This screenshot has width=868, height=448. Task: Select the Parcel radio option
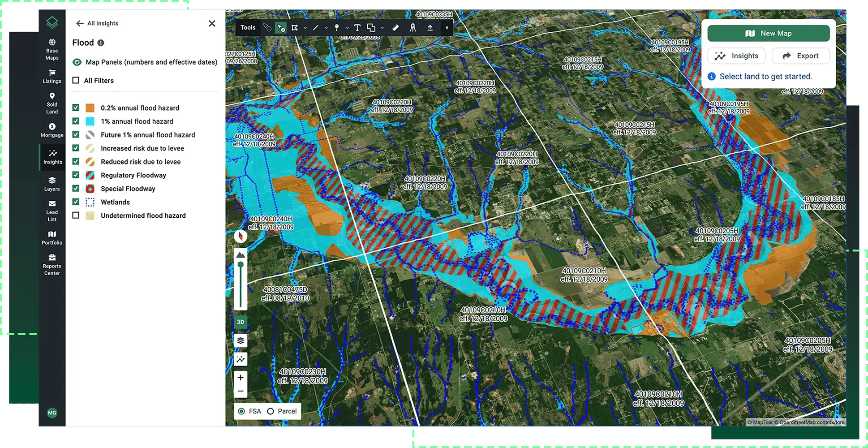click(271, 411)
